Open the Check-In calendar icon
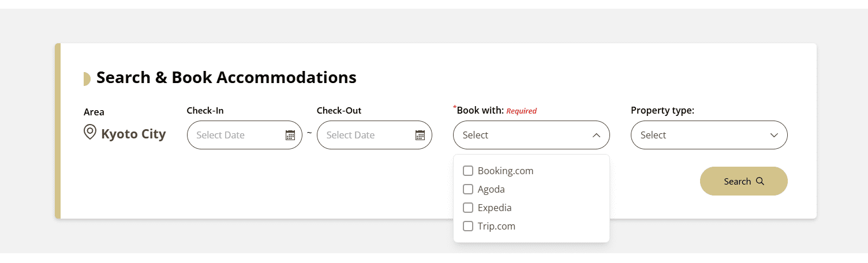Screen dimensions: 868x263 coord(290,135)
